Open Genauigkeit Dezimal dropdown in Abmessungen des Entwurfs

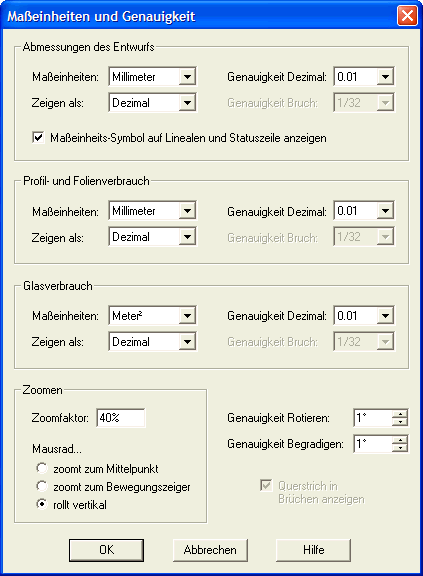pyautogui.click(x=364, y=77)
